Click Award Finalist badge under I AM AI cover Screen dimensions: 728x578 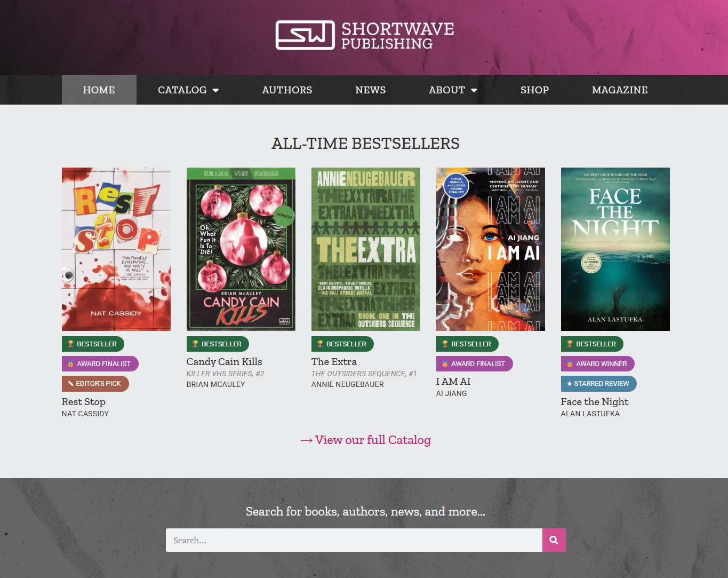pyautogui.click(x=474, y=364)
